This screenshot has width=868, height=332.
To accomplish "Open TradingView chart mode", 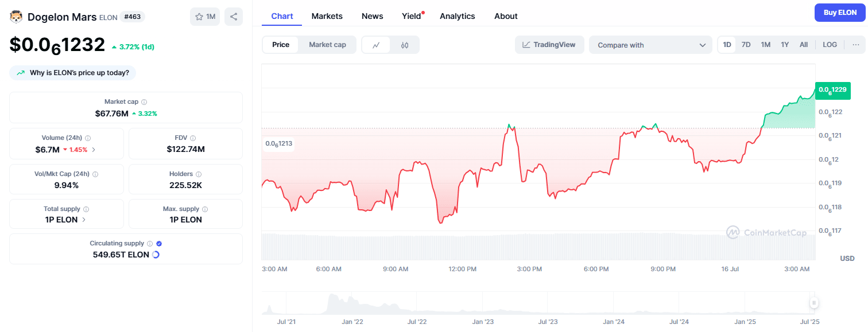I will pyautogui.click(x=549, y=45).
